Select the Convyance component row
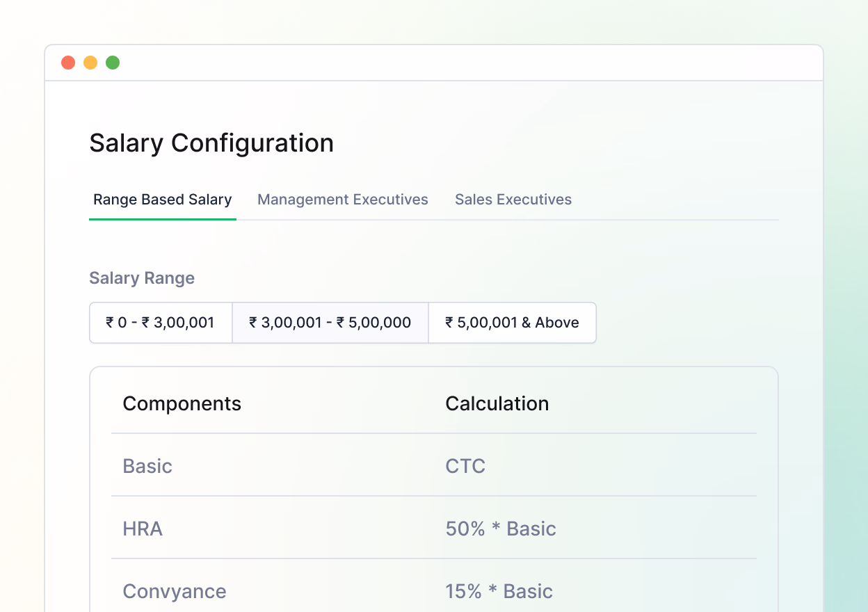868x612 pixels. point(175,591)
